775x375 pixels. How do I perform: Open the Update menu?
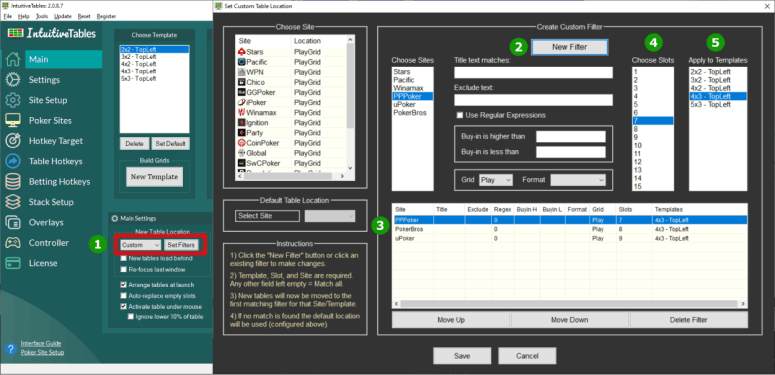(x=63, y=16)
